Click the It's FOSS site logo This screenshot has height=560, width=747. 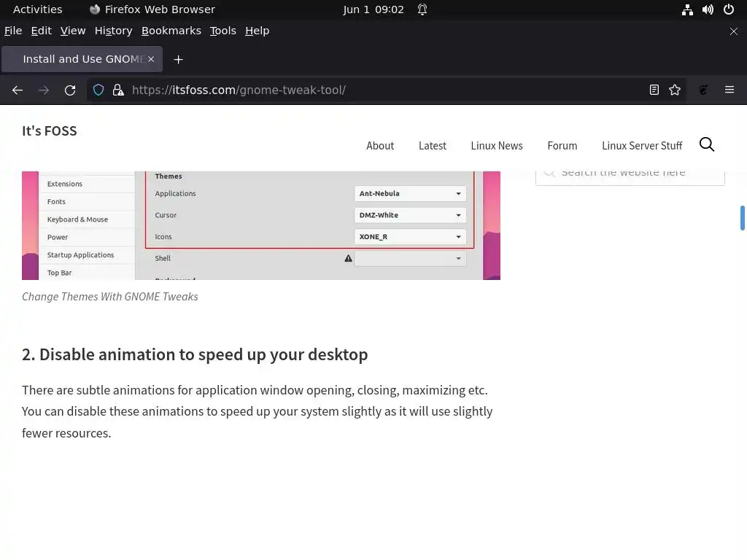pos(50,131)
